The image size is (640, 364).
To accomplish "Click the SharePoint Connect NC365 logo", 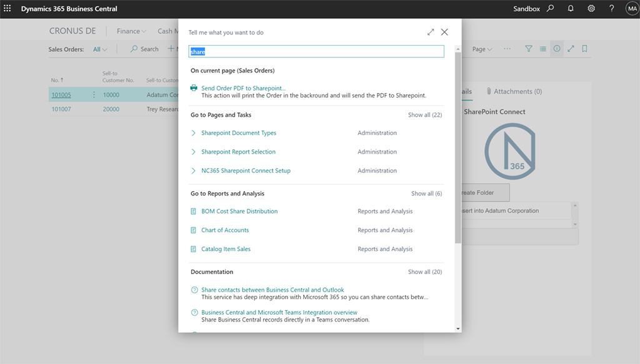I will (x=510, y=151).
